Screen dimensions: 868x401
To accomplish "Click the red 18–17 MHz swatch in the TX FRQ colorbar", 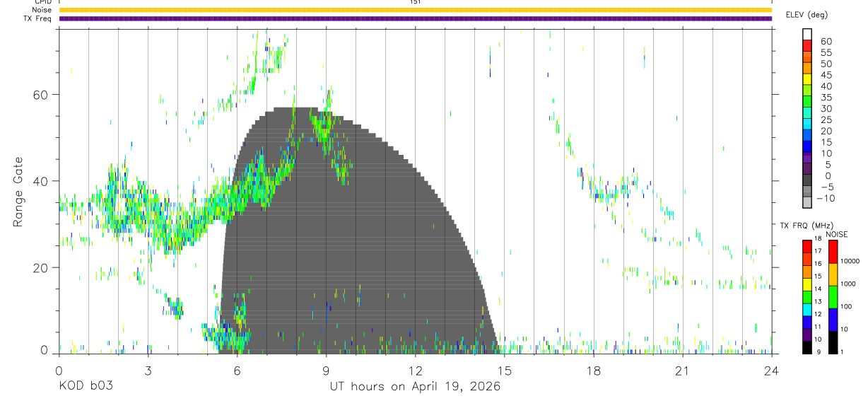I will tap(807, 246).
